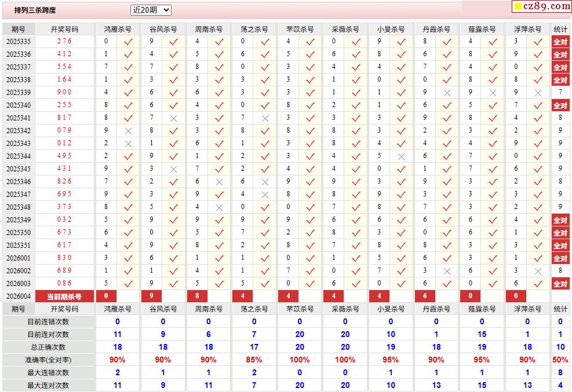Viewport: 572px width, 392px height.
Task: Select the gray cross in 浮萍杀号 for row 2026002
Action: pyautogui.click(x=538, y=271)
